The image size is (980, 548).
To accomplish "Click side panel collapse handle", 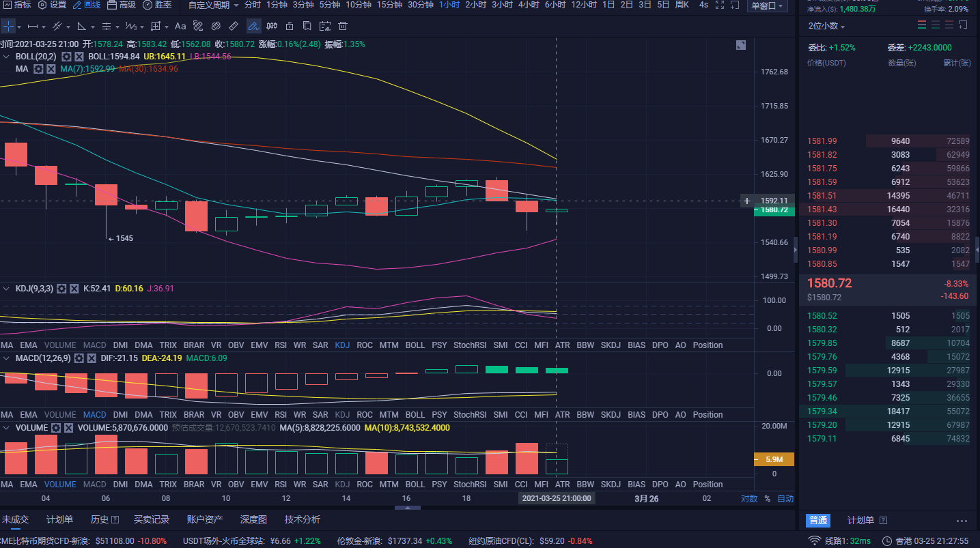I will pyautogui.click(x=795, y=251).
